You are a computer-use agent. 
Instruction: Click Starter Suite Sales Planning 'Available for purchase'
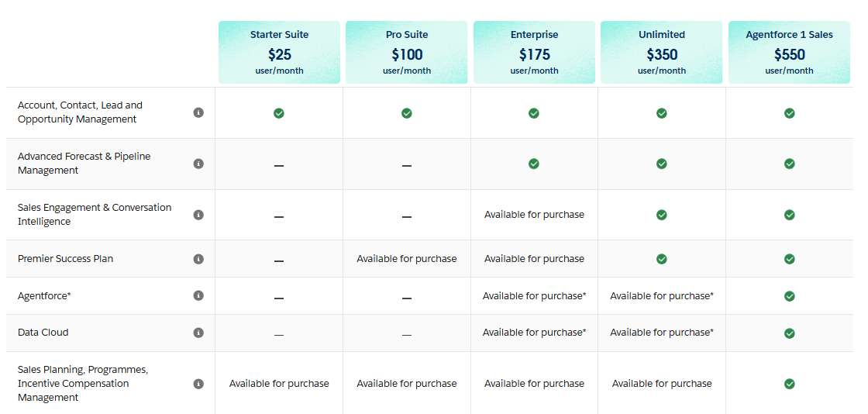tap(279, 384)
